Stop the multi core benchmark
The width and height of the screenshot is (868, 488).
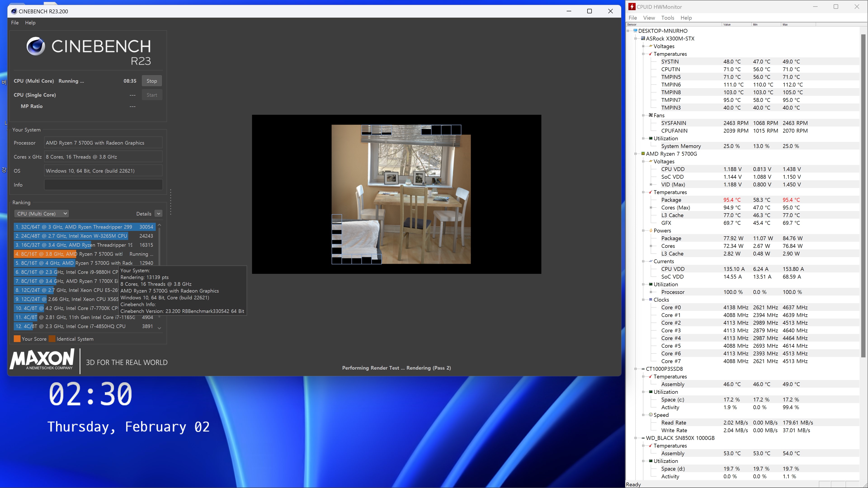(152, 81)
